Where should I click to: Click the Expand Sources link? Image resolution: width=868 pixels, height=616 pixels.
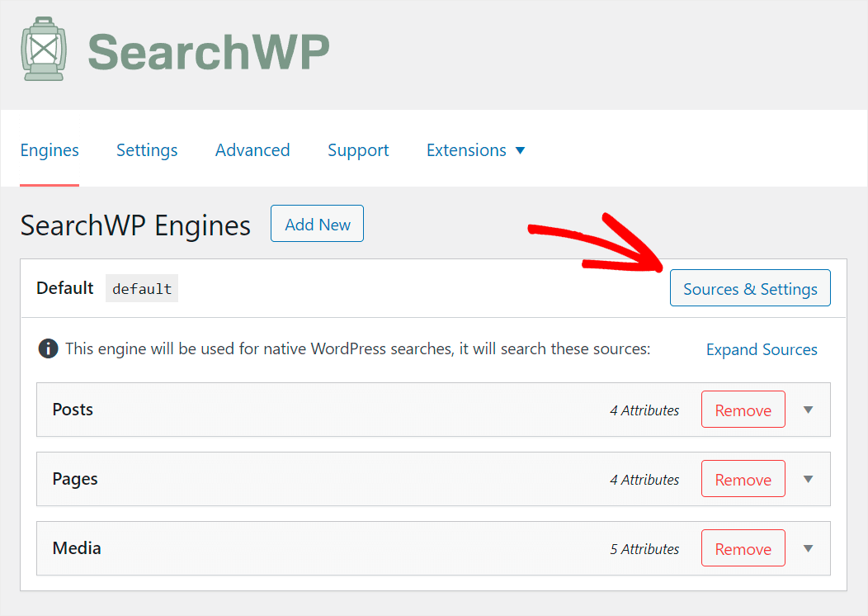point(762,349)
